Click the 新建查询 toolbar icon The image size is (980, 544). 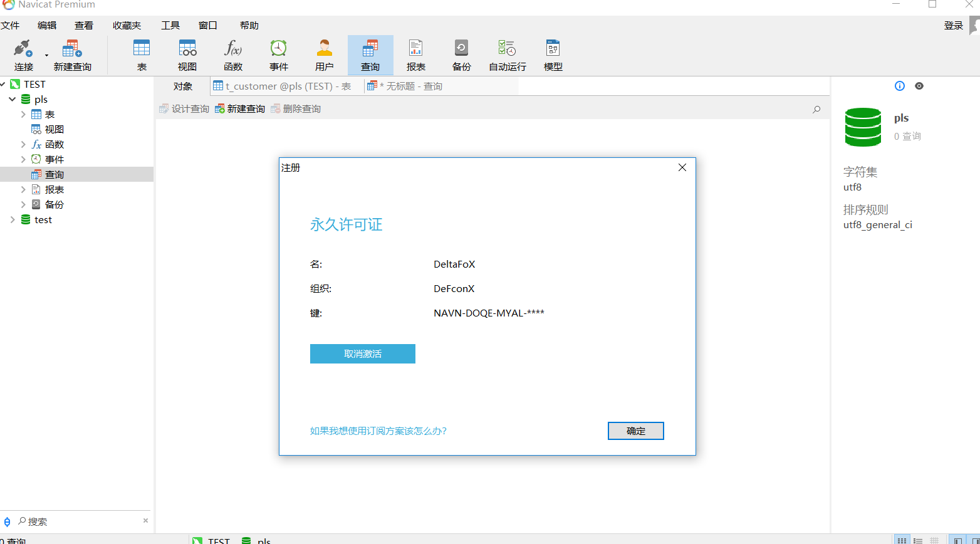(72, 55)
